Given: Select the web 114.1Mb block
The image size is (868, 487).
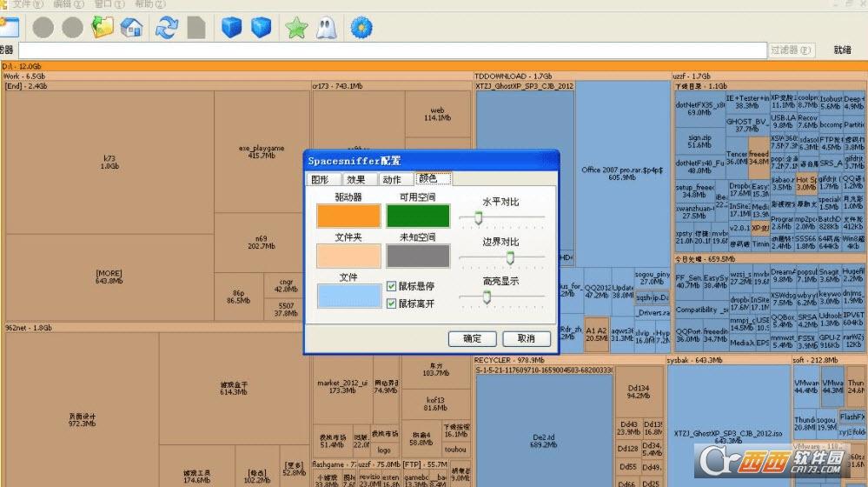Looking at the screenshot, I should pyautogui.click(x=437, y=114).
